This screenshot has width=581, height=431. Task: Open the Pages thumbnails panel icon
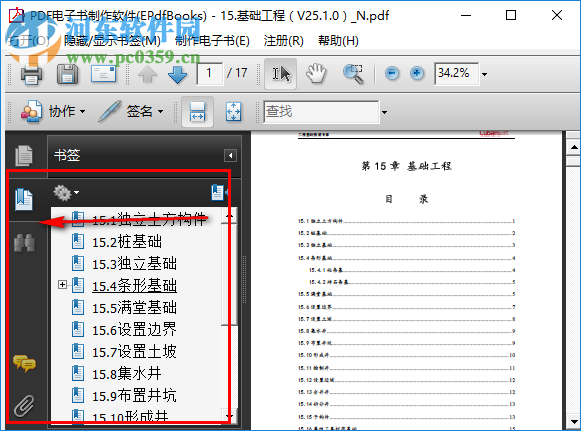click(24, 155)
